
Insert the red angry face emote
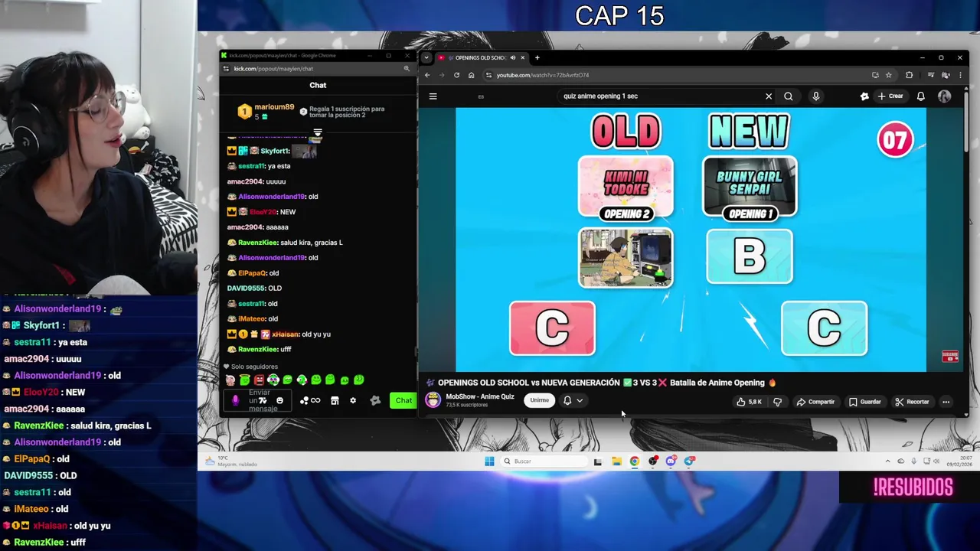pos(259,380)
